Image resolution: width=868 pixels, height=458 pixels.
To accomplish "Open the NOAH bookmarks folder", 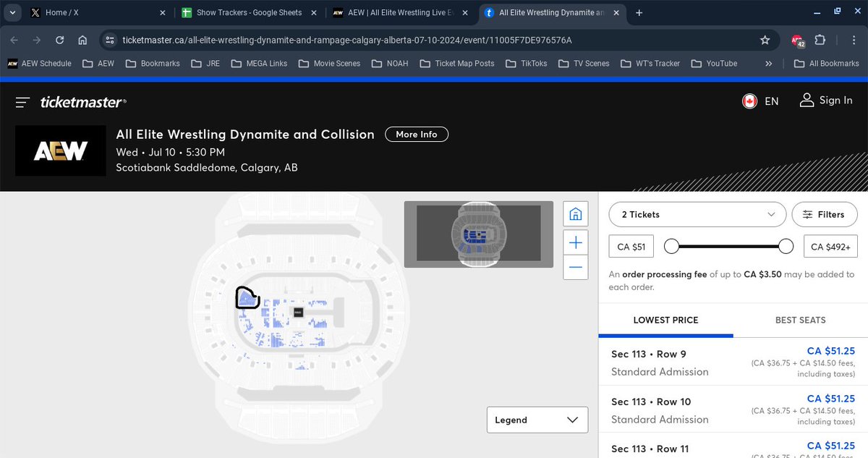I will pyautogui.click(x=389, y=63).
